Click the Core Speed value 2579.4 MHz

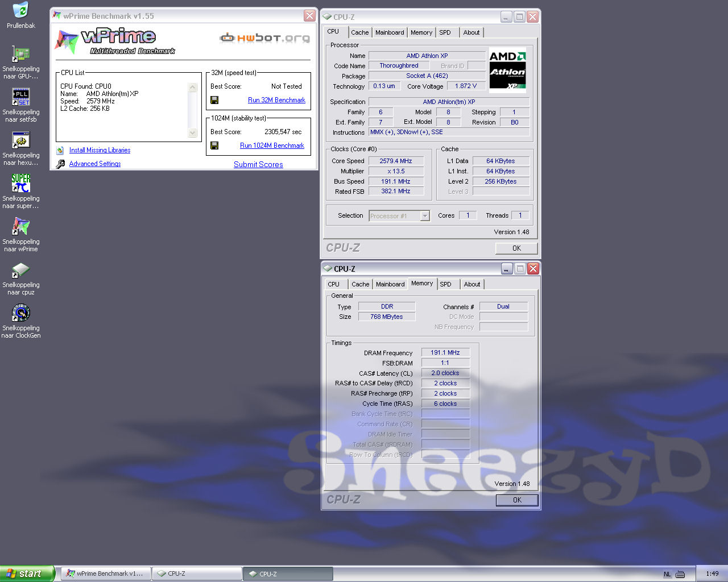(x=396, y=161)
